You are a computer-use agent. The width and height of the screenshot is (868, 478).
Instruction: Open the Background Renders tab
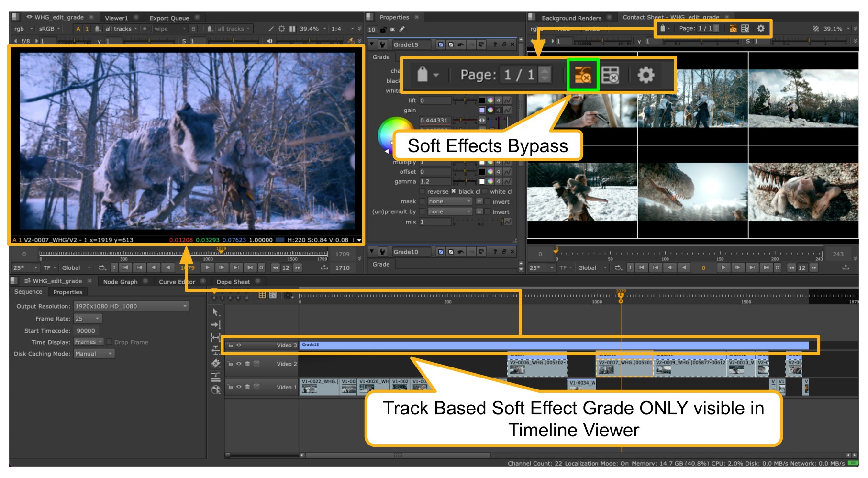(x=571, y=18)
